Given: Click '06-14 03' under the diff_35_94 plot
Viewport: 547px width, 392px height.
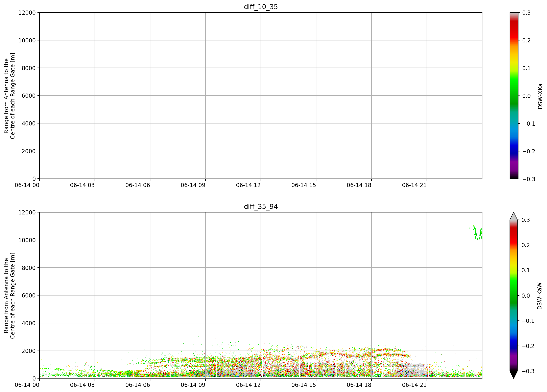Looking at the screenshot, I should (x=83, y=385).
